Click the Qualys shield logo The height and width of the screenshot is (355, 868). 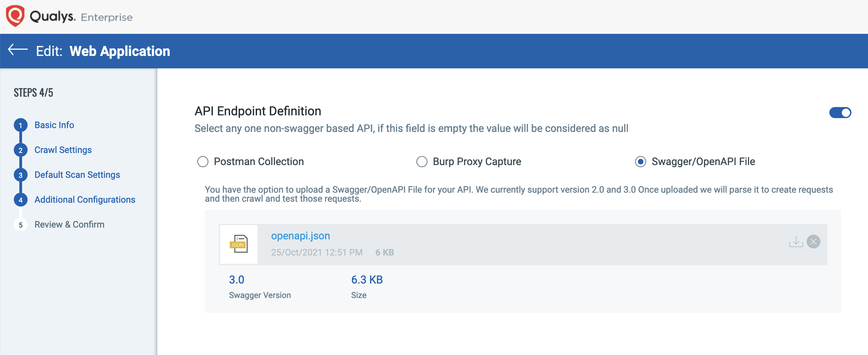tap(15, 16)
